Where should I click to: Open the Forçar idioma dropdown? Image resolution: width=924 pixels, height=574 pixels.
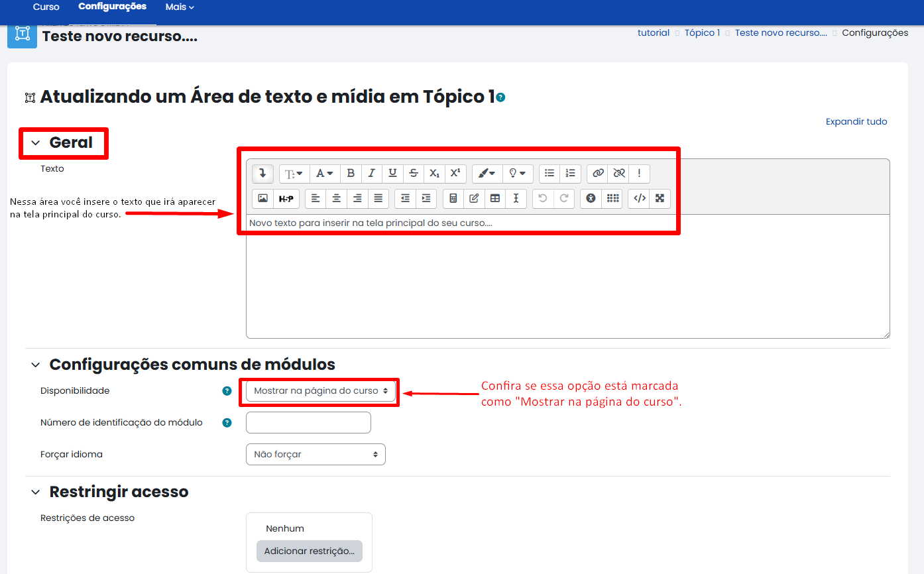[316, 454]
